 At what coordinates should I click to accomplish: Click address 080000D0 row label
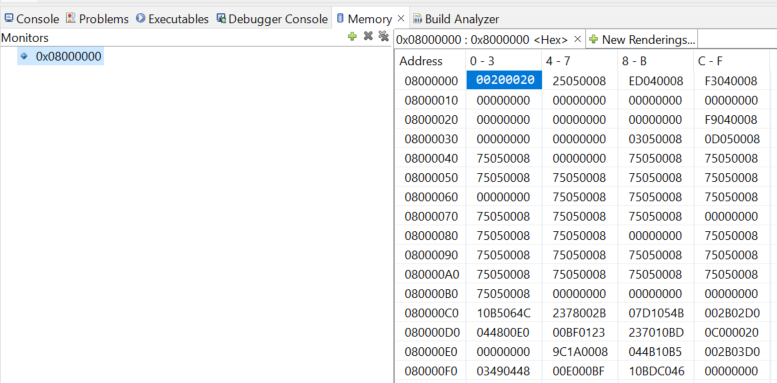pos(431,332)
